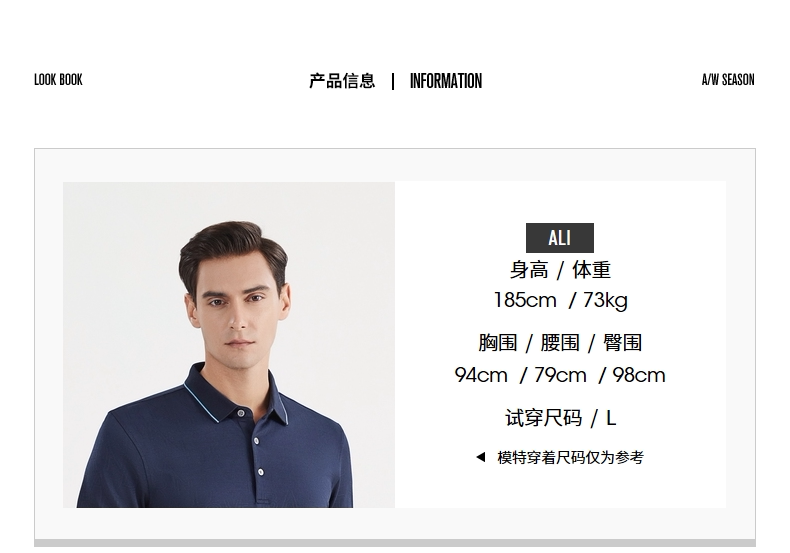Click the 185cm / 73kg value
Viewport: 790px width, 553px height.
(561, 300)
